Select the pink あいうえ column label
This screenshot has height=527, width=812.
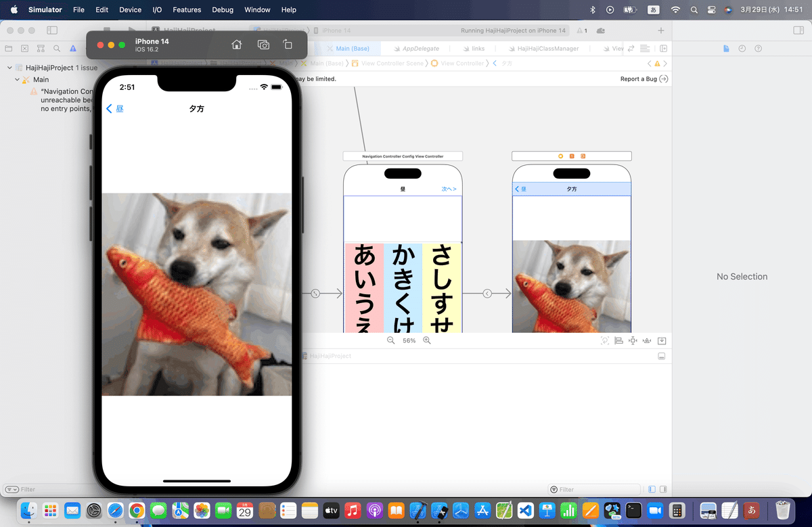pos(364,288)
